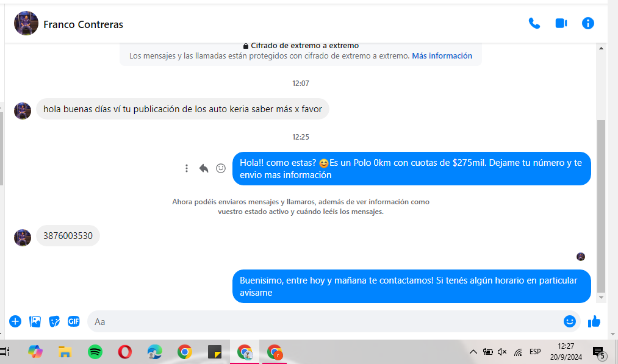Screen dimensions: 618x364
Task: Show hidden system tray icons
Action: [x=473, y=352]
